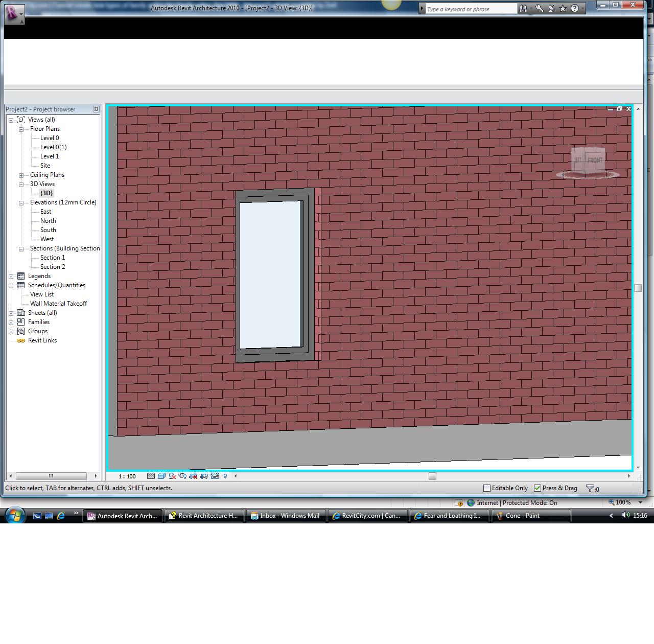Select the East elevation
The width and height of the screenshot is (654, 644).
[x=46, y=212]
